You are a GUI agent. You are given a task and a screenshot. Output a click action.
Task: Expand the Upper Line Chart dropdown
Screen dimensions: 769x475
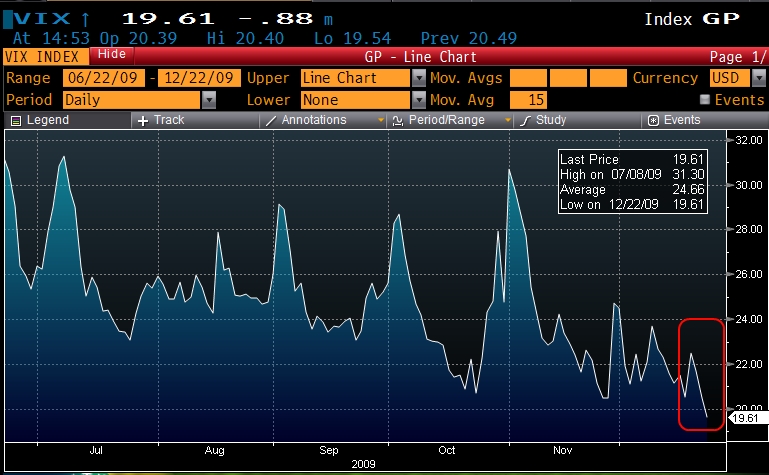click(x=417, y=78)
